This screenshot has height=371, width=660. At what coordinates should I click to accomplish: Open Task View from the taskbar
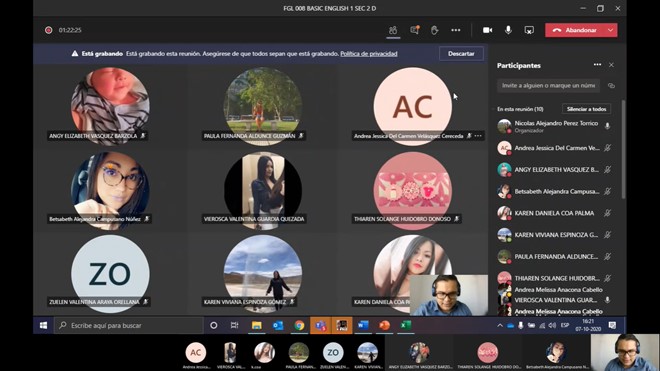click(x=234, y=325)
